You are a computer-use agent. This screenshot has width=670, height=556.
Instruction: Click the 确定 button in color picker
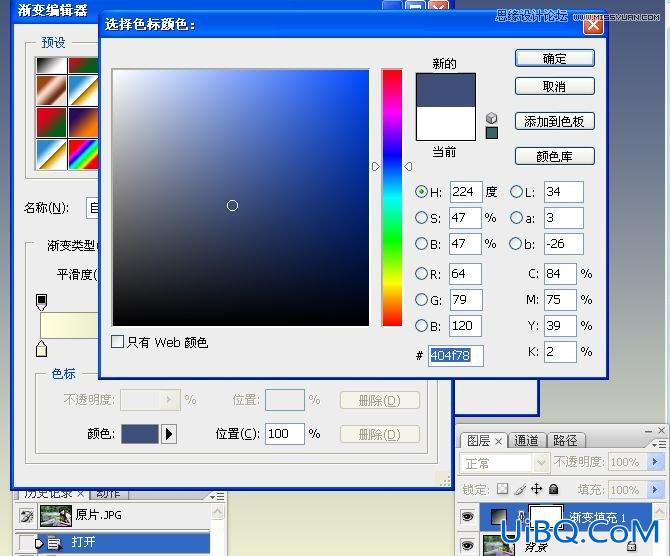coord(555,58)
